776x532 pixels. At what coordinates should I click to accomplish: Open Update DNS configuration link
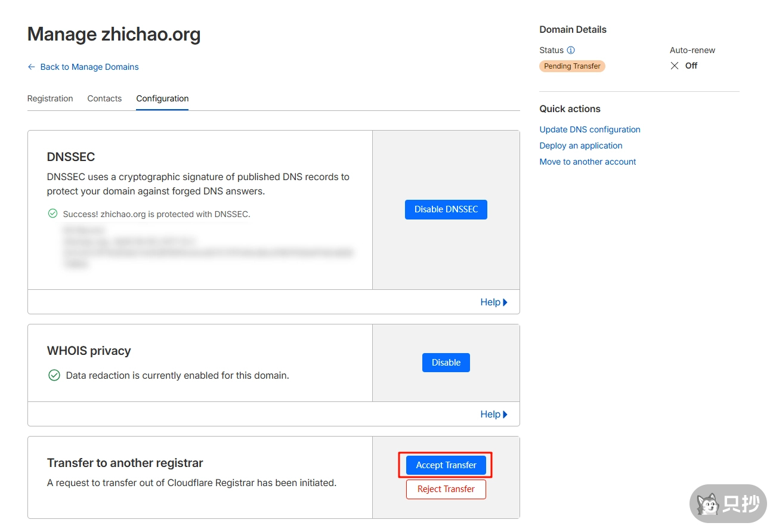(589, 129)
